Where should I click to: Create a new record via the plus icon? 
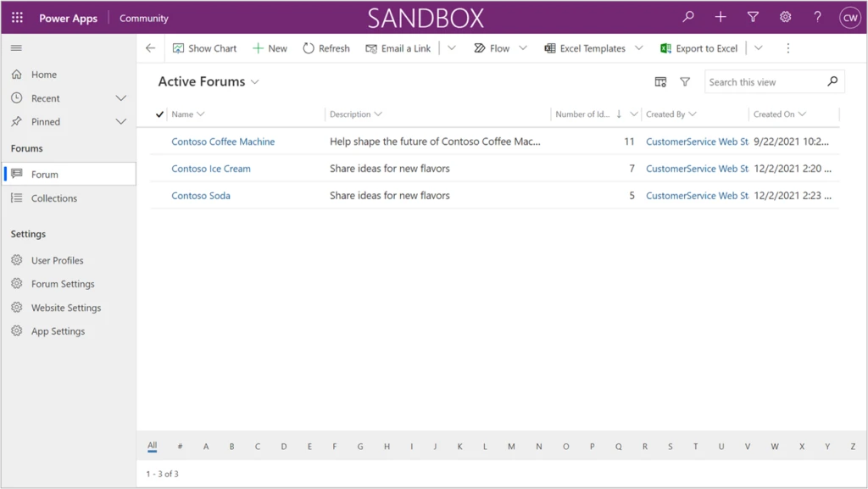(720, 17)
